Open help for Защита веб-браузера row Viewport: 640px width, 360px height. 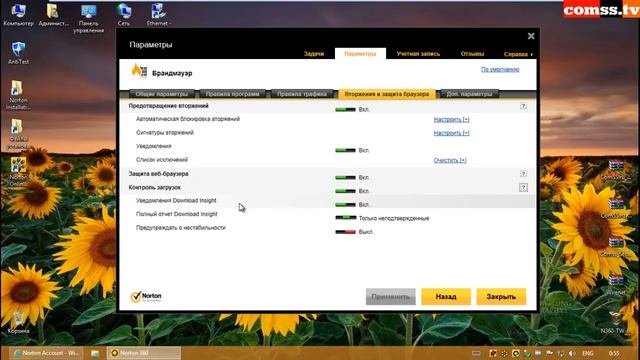coord(523,174)
